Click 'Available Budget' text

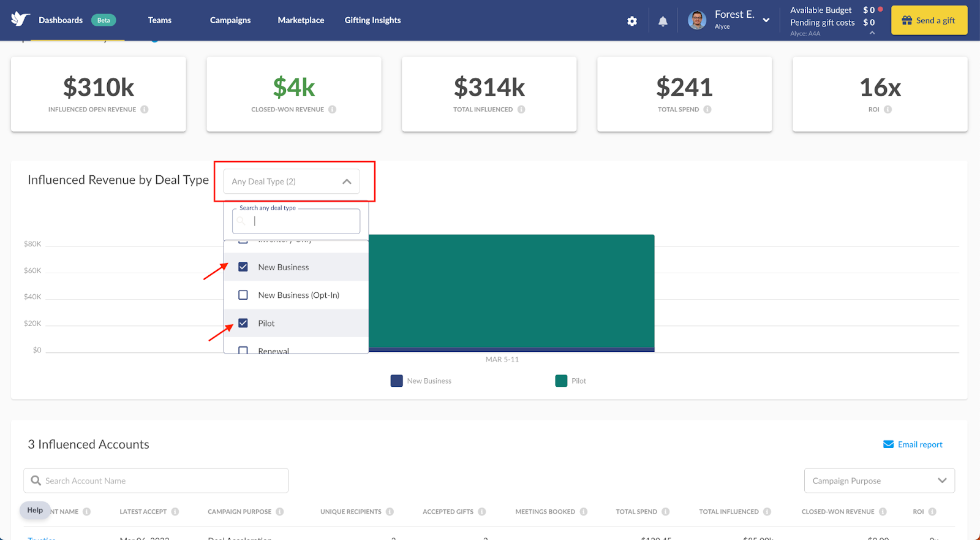[x=821, y=10]
